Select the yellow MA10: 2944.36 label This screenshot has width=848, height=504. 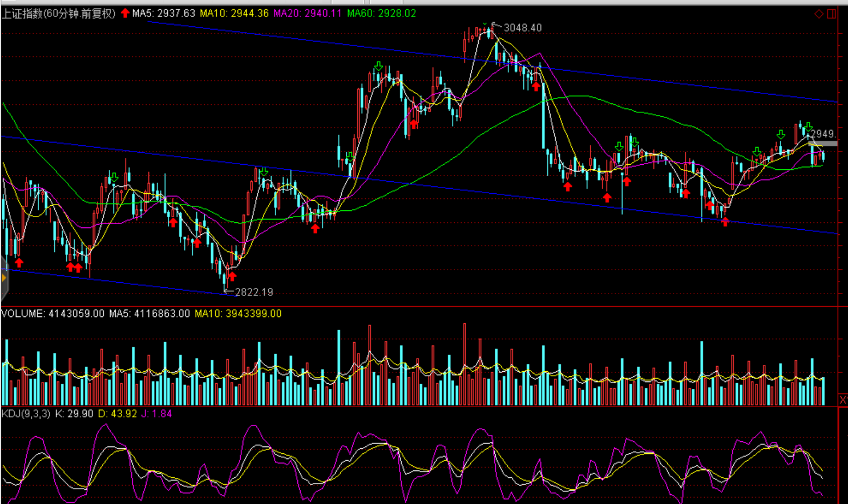(234, 13)
